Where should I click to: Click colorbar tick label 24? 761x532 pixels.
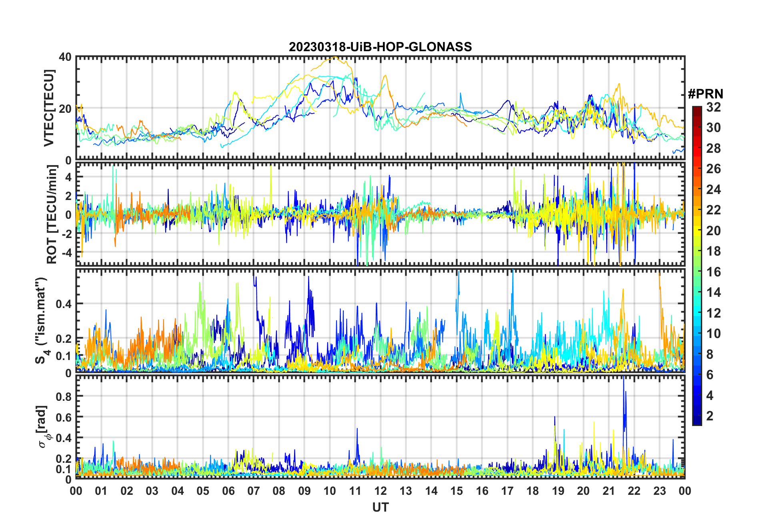coord(713,190)
